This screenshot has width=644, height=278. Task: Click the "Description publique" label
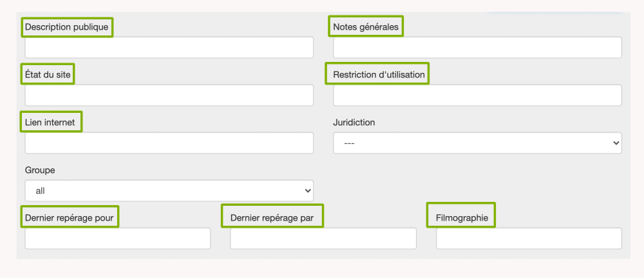tap(66, 27)
